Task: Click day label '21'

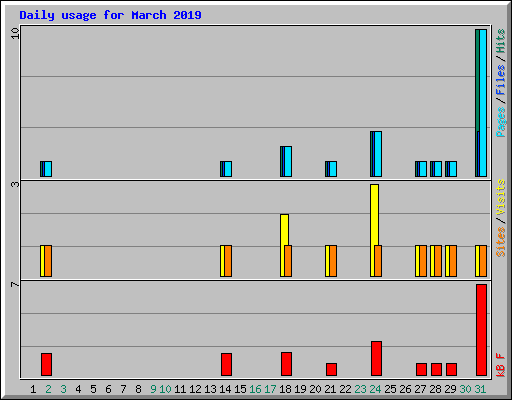Action: coord(330,389)
